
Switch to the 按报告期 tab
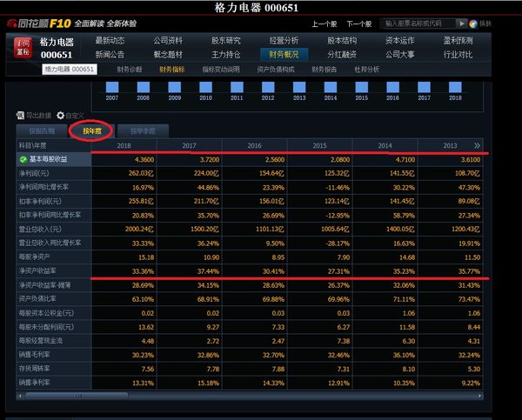[42, 131]
